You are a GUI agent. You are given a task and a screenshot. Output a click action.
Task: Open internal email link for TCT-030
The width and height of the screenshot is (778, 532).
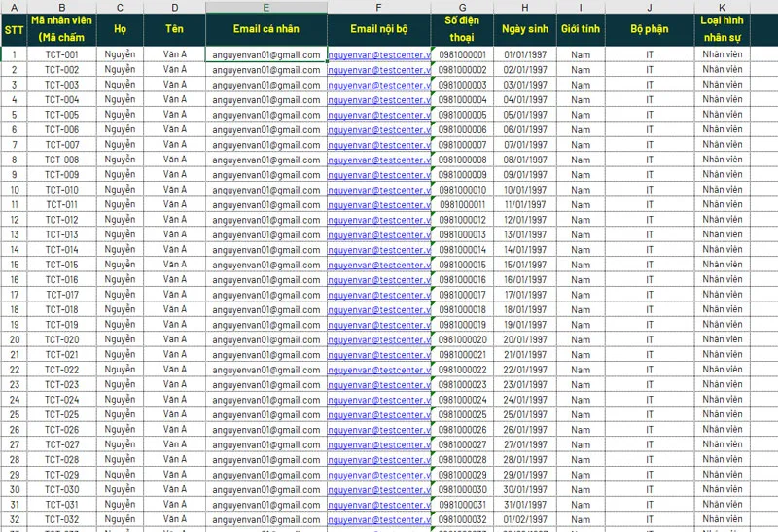pos(379,490)
